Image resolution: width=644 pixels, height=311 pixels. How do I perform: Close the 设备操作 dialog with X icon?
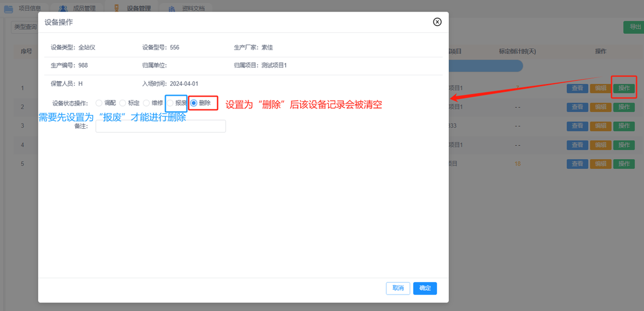point(437,22)
